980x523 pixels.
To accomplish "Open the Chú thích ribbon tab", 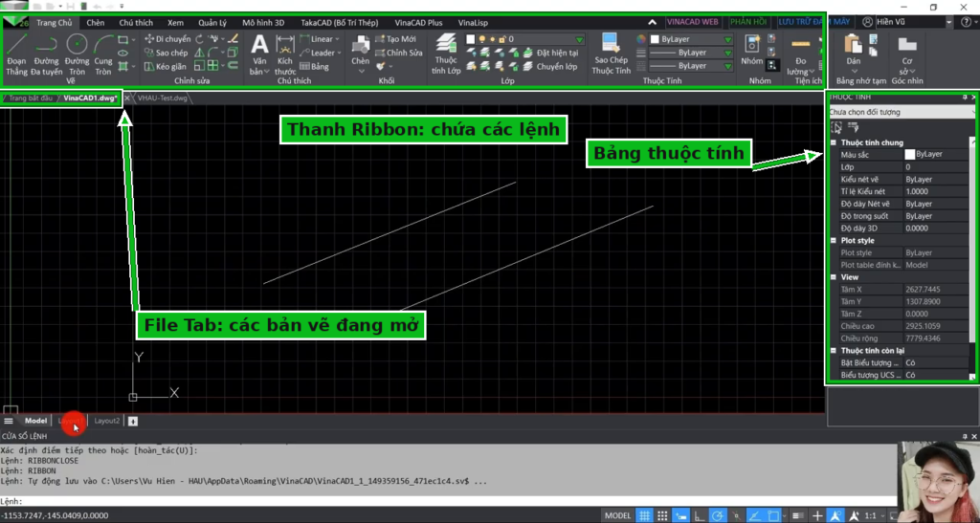I will [136, 22].
